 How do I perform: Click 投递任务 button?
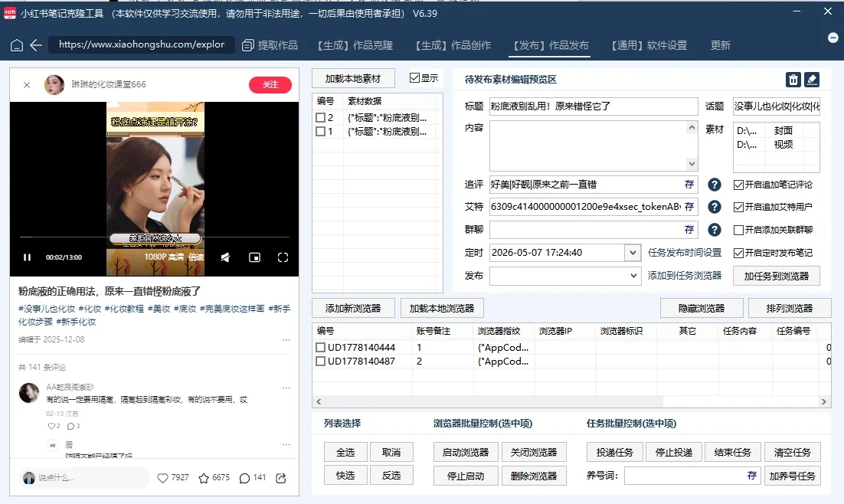[x=615, y=453]
